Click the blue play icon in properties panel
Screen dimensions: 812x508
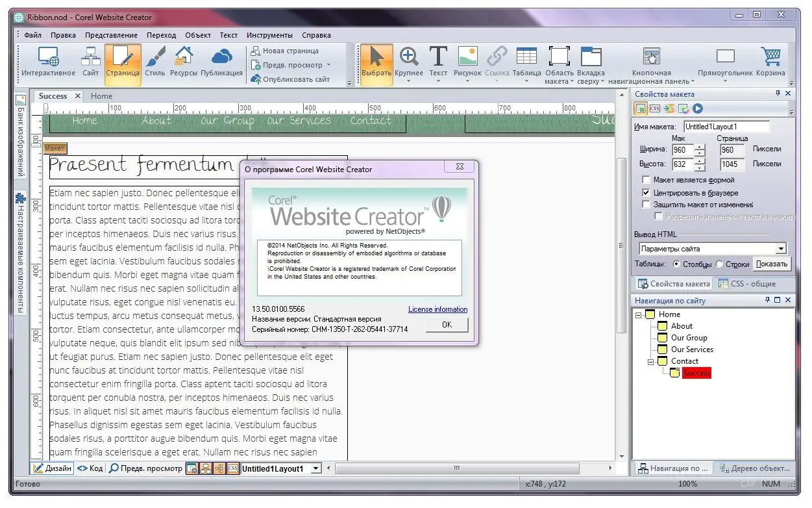tap(698, 109)
